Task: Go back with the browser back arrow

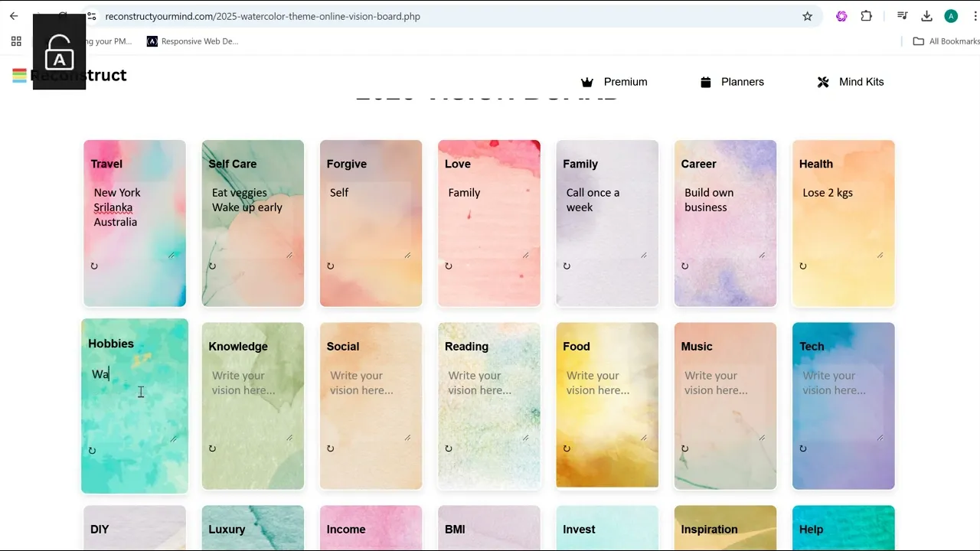Action: pos(14,16)
